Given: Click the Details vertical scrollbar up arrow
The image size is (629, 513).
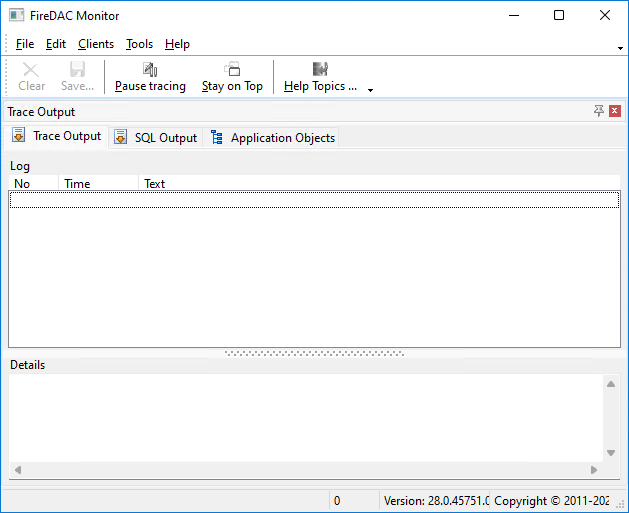Looking at the screenshot, I should 611,384.
